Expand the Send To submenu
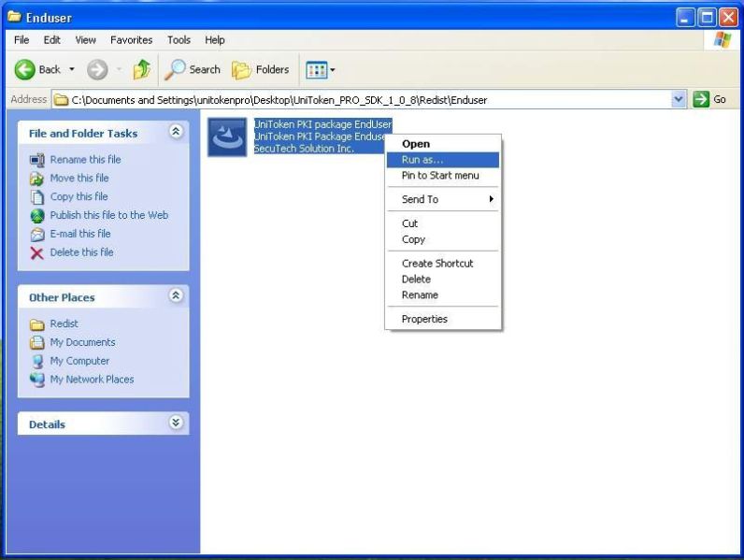The width and height of the screenshot is (744, 560). coord(443,199)
